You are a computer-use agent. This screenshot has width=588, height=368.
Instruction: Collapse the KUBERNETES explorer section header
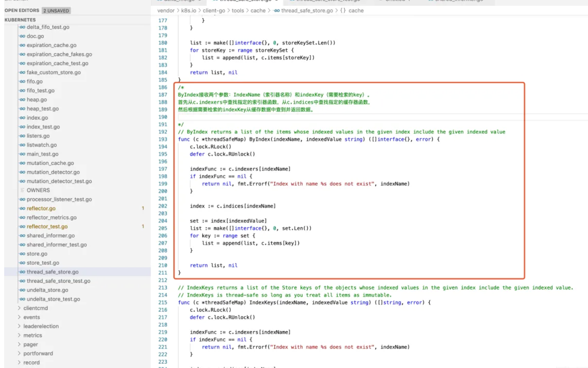point(20,20)
